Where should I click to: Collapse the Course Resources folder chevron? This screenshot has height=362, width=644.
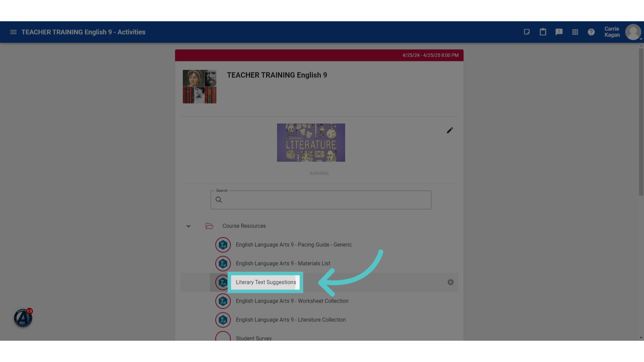pos(189,226)
